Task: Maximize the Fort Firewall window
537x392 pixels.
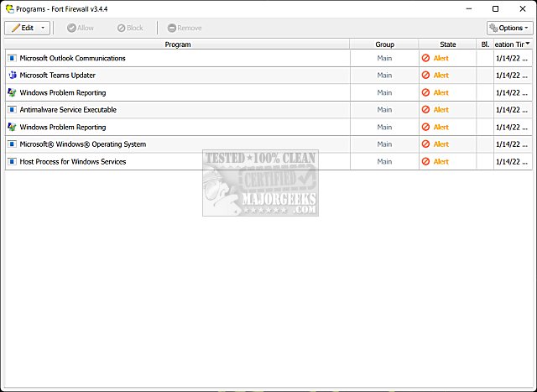Action: (x=495, y=9)
